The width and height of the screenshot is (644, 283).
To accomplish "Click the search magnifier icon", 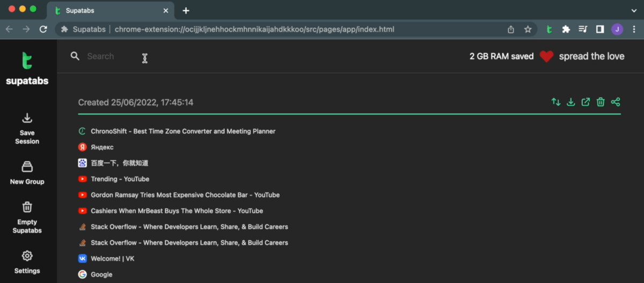I will (x=75, y=56).
